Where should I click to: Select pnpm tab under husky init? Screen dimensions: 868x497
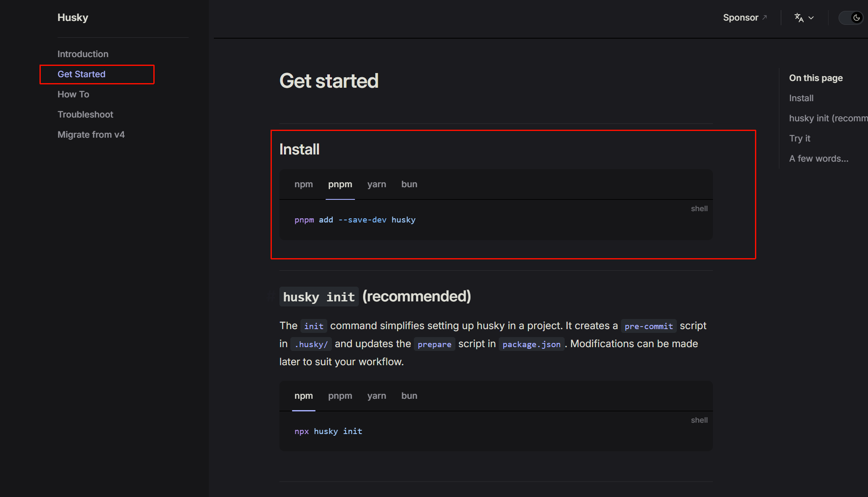tap(340, 396)
